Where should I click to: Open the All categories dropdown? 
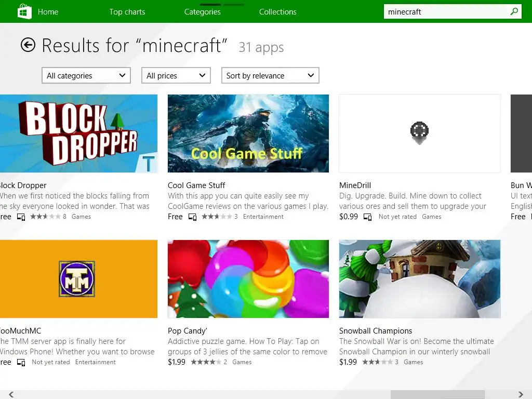pos(86,75)
